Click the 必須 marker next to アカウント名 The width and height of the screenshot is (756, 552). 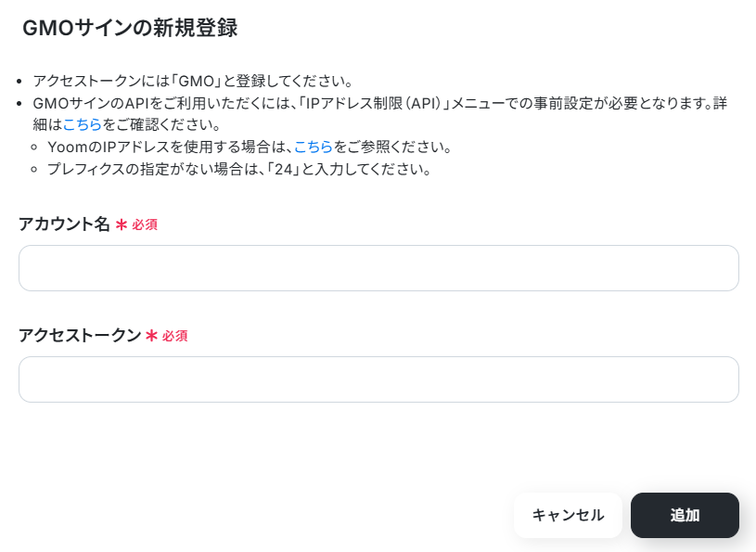pyautogui.click(x=145, y=225)
